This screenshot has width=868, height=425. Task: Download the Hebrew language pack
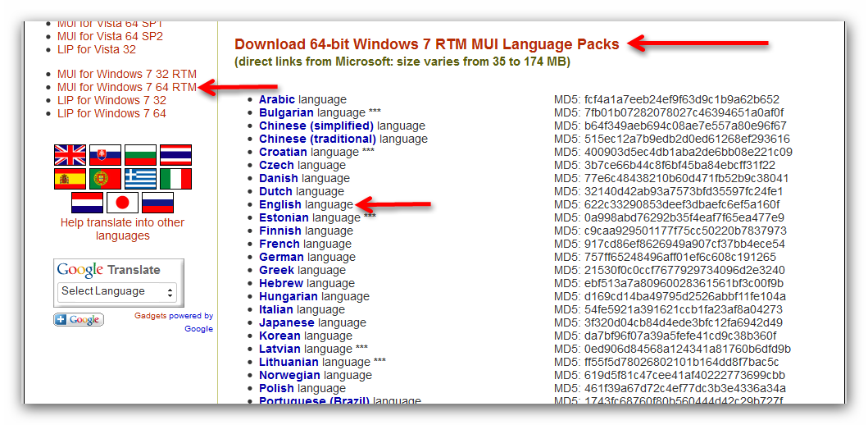(x=281, y=283)
